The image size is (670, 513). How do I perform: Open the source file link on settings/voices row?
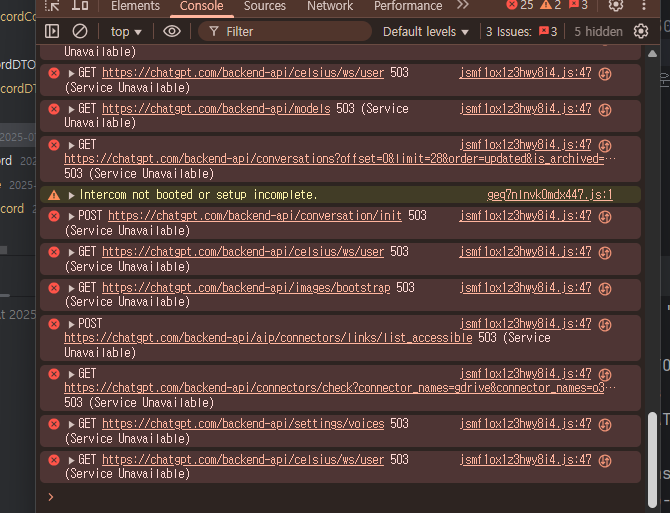click(x=526, y=424)
